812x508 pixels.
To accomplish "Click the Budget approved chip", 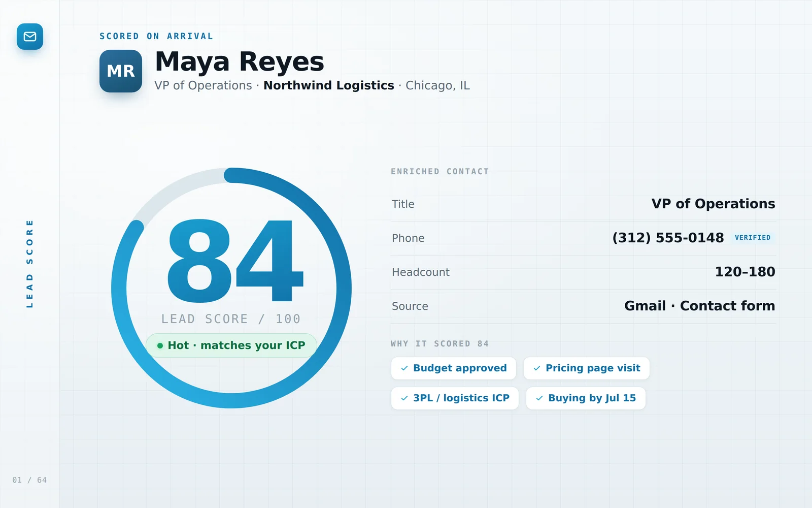I will tap(454, 368).
